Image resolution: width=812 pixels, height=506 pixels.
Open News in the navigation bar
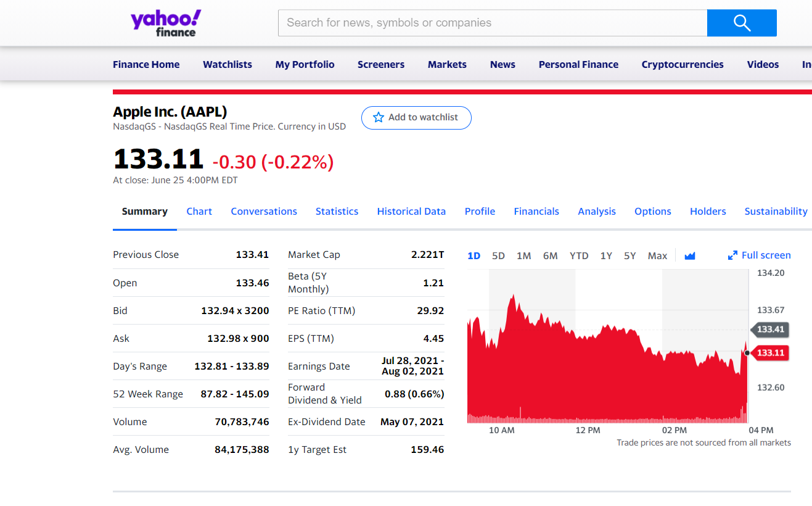502,64
